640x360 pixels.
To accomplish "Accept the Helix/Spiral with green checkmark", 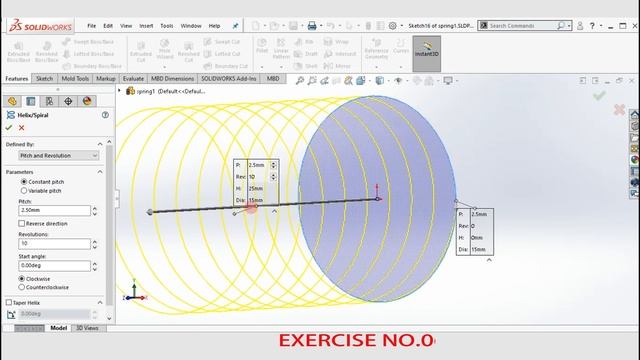I will pyautogui.click(x=9, y=128).
